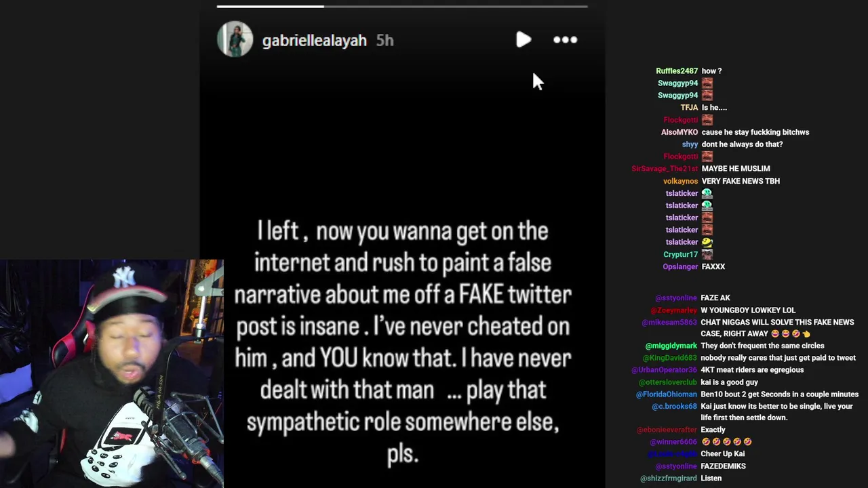This screenshot has width=868, height=488.
Task: Click the Cryptur17 emote icon
Action: click(707, 254)
